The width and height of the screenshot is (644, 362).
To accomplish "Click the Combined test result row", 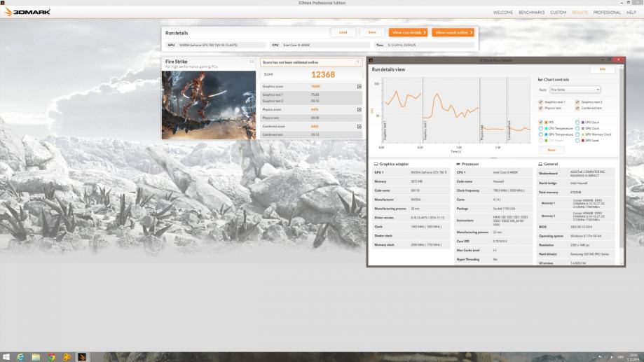I will tap(311, 134).
